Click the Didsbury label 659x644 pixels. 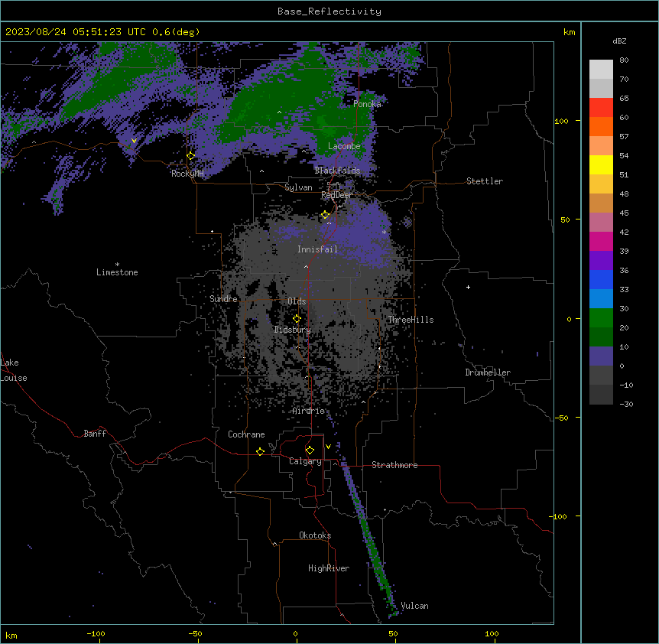tap(293, 330)
